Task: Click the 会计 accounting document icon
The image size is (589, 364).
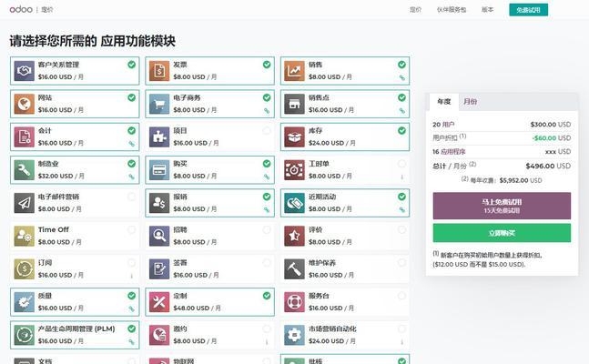Action: (x=24, y=136)
